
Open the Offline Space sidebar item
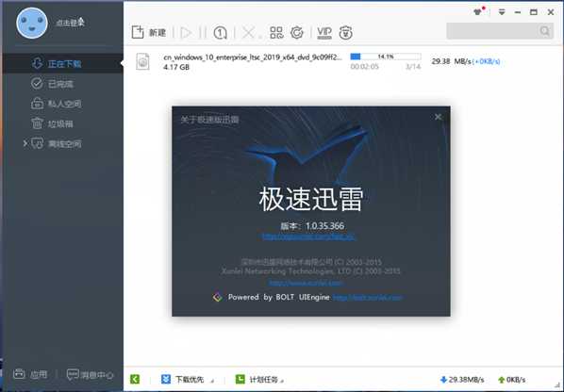[x=62, y=144]
